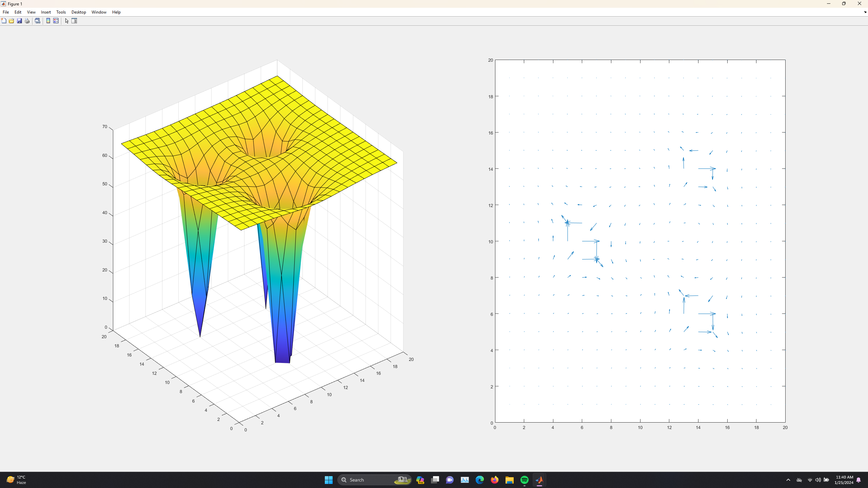Launch Spotify from the taskbar
868x488 pixels.
(x=524, y=480)
